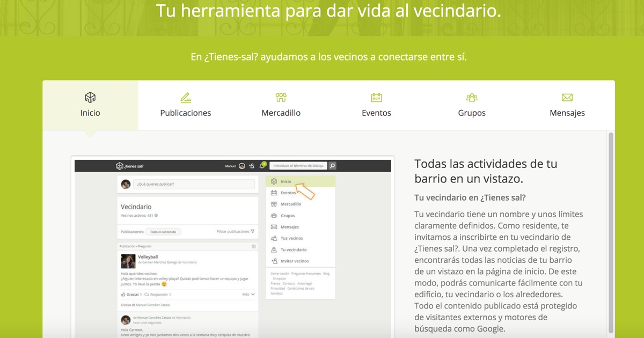Click the Mercadillo stall icon in preview sidebar

click(x=274, y=204)
